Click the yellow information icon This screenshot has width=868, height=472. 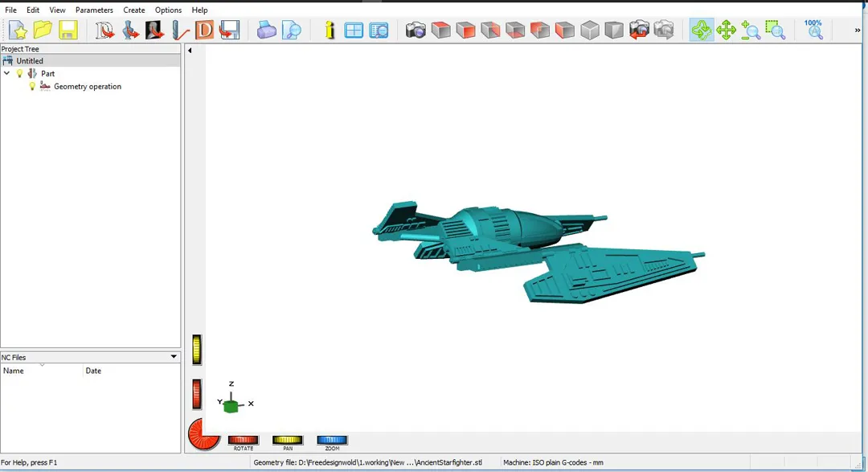330,31
